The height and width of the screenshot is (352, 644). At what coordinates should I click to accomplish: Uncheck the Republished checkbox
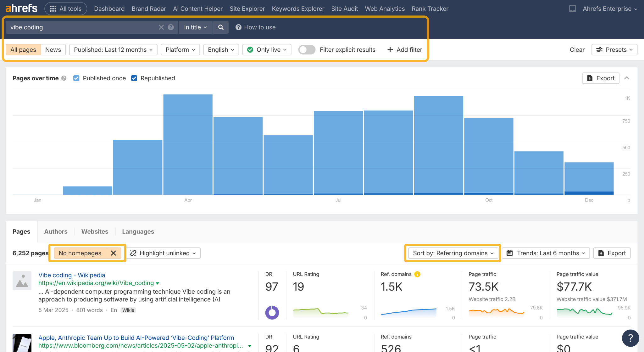tap(134, 78)
